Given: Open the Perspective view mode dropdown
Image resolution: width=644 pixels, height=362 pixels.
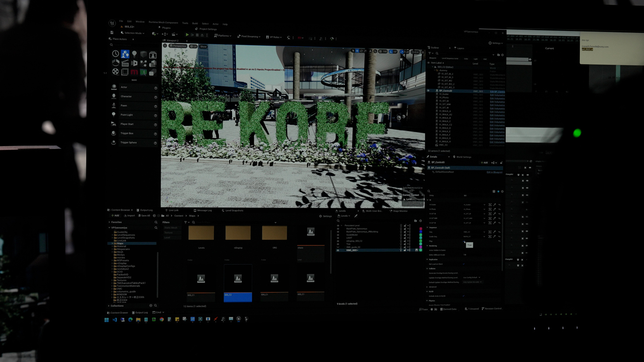Looking at the screenshot, I should 178,46.
